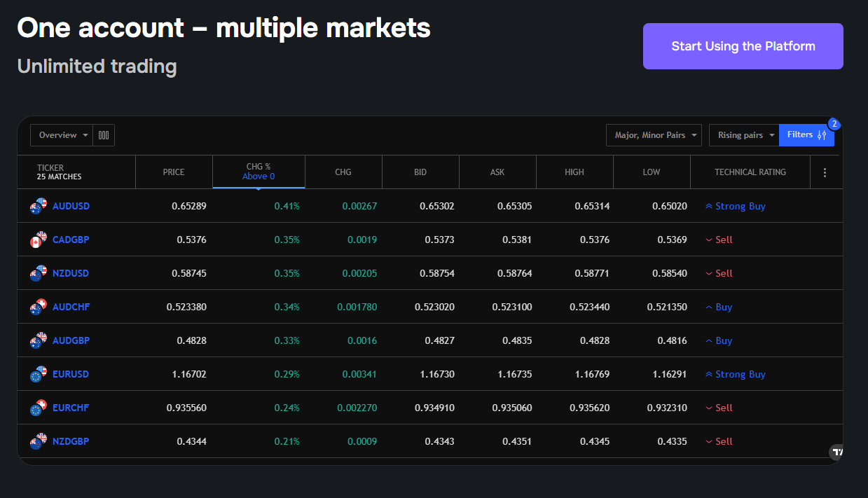Expand the Overview dropdown

pos(62,135)
